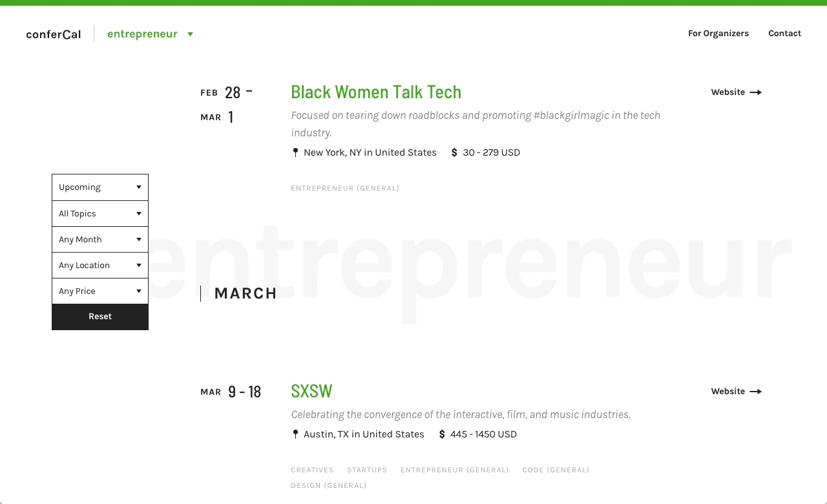Viewport: 827px width, 504px height.
Task: Click the green triangle next to entrepreneur
Action: [x=190, y=34]
